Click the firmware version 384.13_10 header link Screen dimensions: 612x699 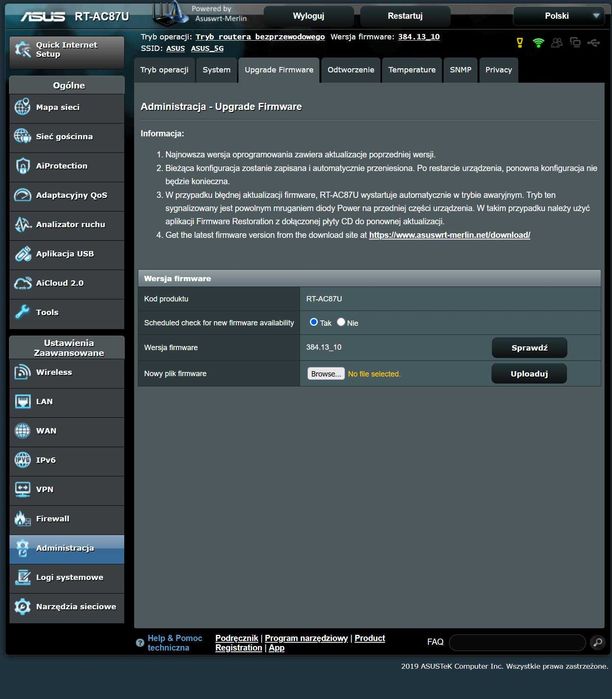[419, 37]
